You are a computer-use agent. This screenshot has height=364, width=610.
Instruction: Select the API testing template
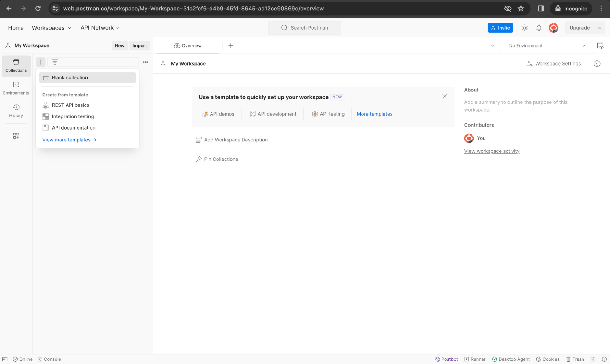point(328,114)
